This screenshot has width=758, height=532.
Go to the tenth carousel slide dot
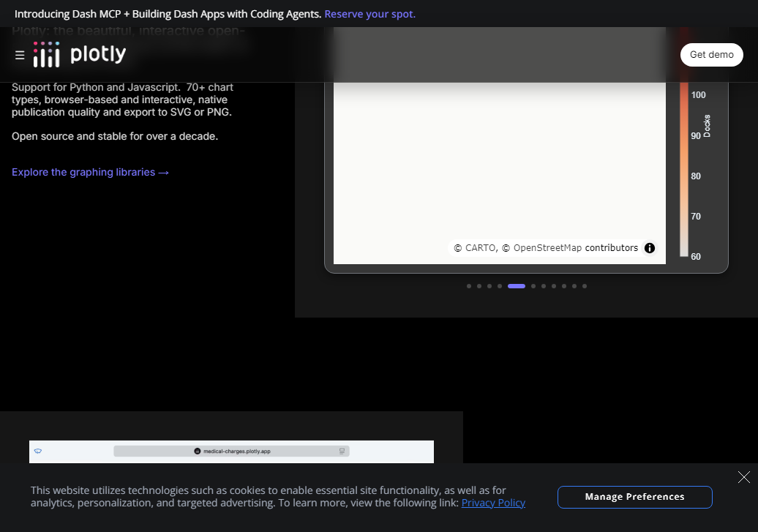574,286
